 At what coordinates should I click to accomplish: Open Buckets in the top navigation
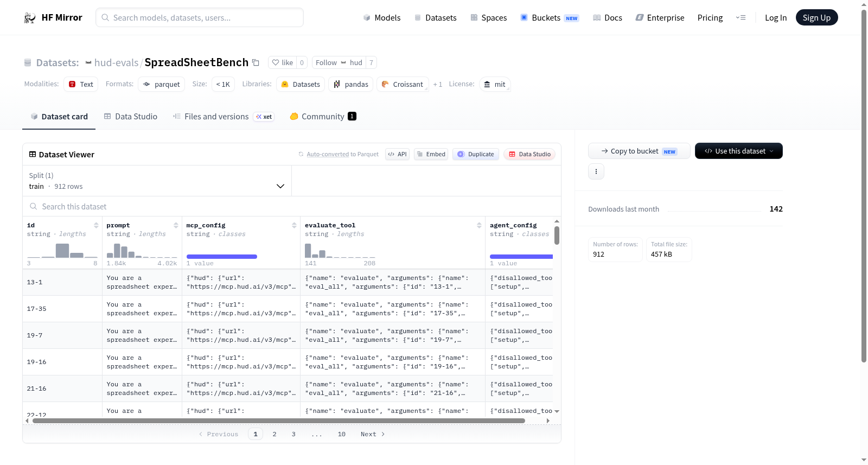(550, 17)
